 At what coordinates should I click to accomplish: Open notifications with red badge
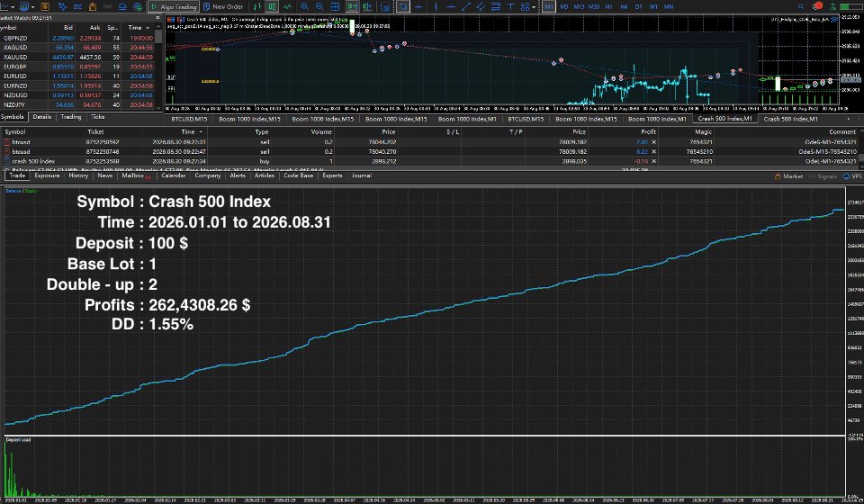point(817,6)
